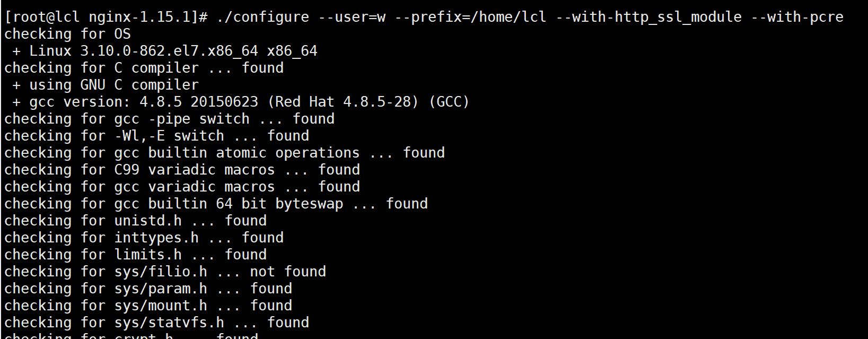
Task: Click the 'checking for C compiler' line
Action: [144, 68]
